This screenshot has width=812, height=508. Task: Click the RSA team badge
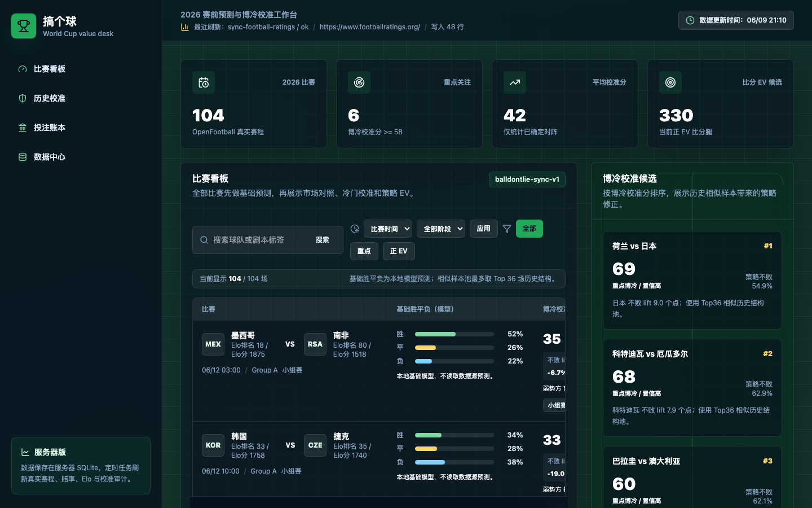click(x=315, y=344)
